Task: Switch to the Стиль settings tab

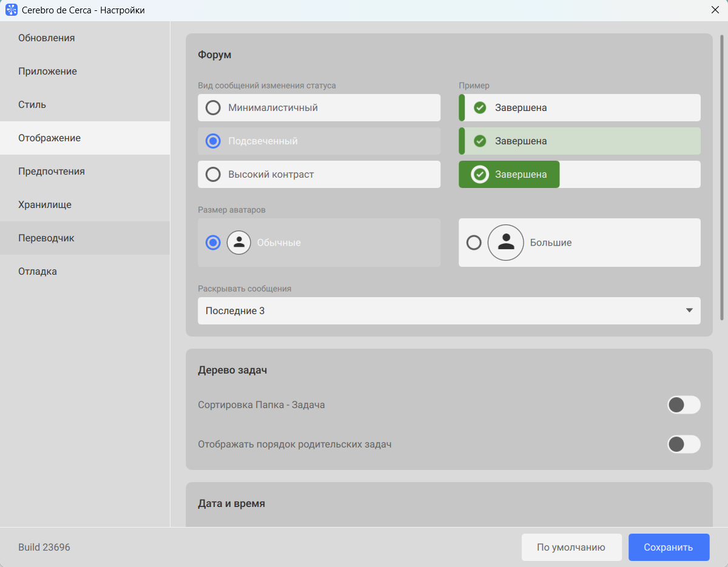Action: pos(32,105)
